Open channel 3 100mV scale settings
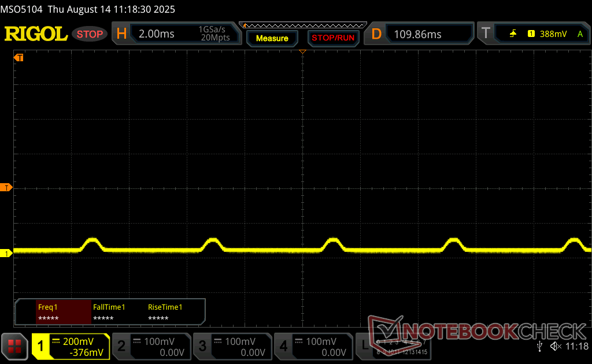 tap(240, 341)
